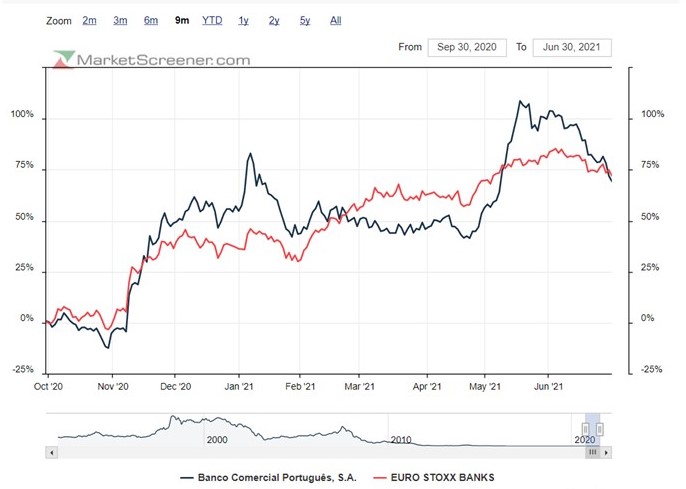Click the Feb '21 x-axis label
The image size is (686, 489).
click(x=300, y=387)
